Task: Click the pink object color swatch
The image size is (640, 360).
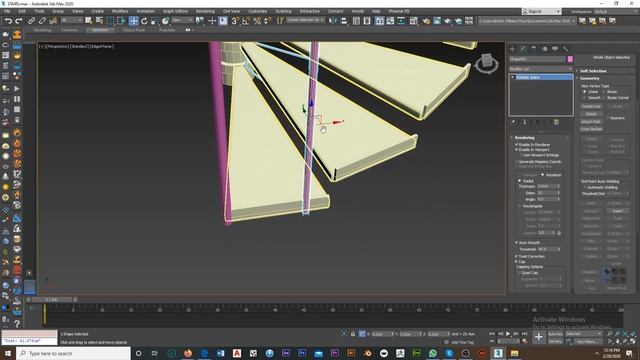Action: [x=570, y=59]
